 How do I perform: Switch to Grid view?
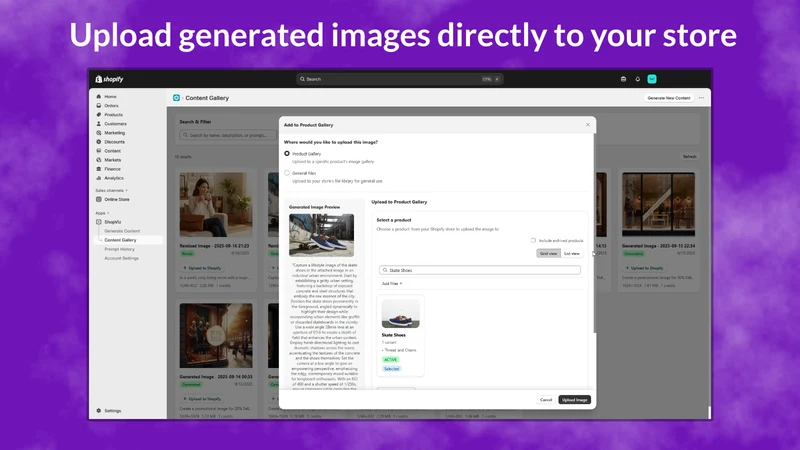[548, 254]
